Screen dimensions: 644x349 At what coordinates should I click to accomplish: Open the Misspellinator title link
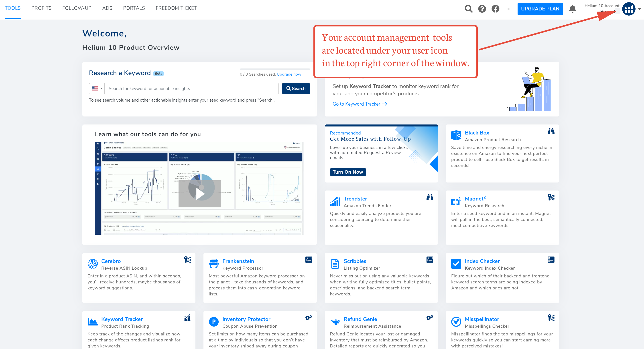click(x=481, y=319)
